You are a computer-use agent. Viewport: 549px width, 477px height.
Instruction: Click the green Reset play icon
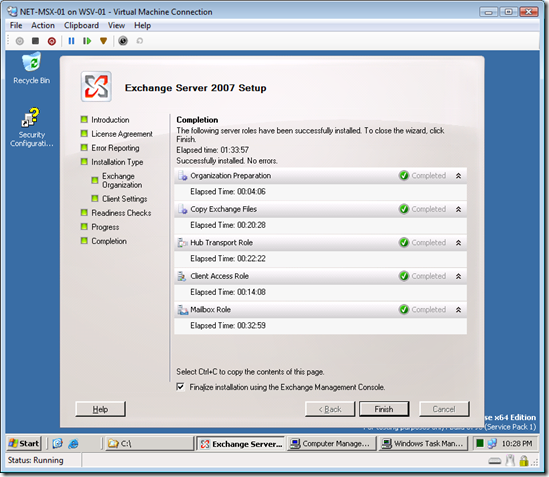[87, 41]
